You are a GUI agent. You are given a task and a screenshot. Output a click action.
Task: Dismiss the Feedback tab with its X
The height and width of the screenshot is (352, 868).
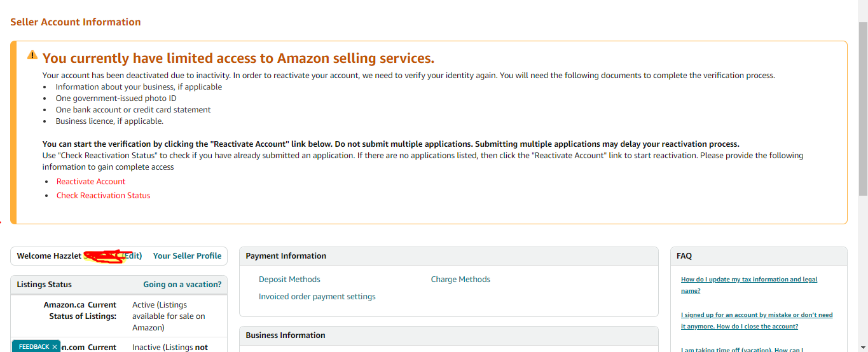55,347
